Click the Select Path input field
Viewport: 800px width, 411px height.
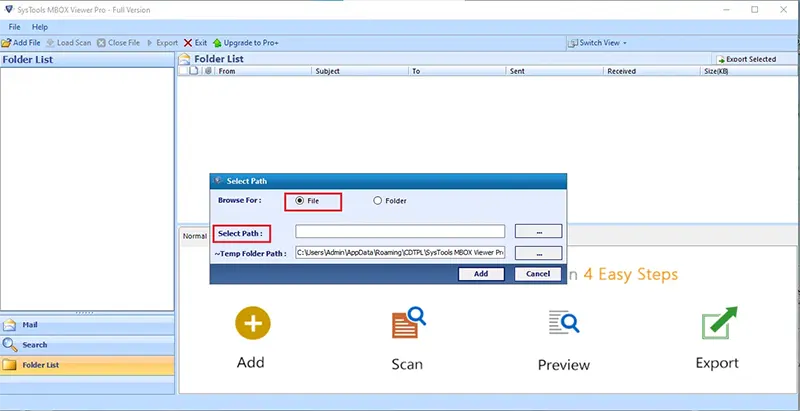400,231
